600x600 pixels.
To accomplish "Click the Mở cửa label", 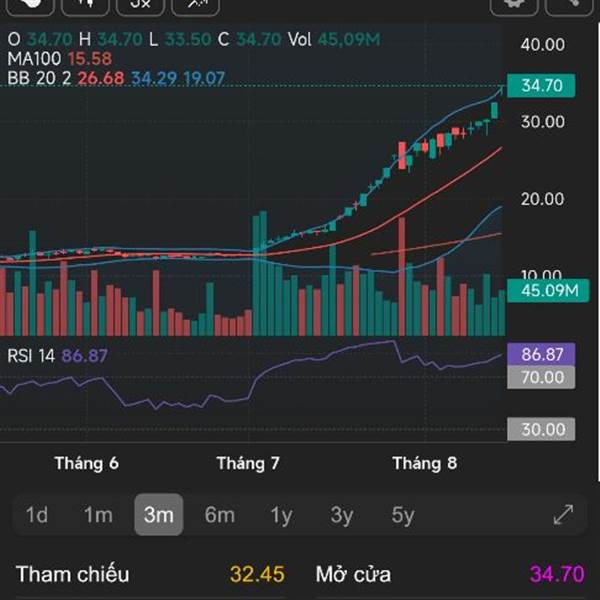I will [353, 574].
